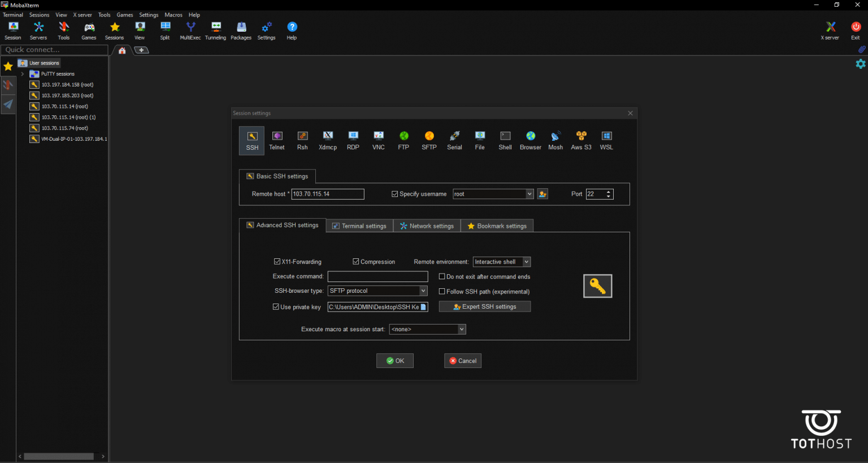Pick the SFTP session type
The image size is (868, 463).
click(x=429, y=140)
